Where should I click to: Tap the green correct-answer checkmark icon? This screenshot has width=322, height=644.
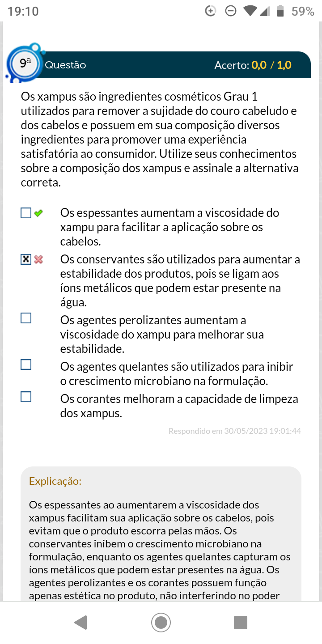point(38,213)
